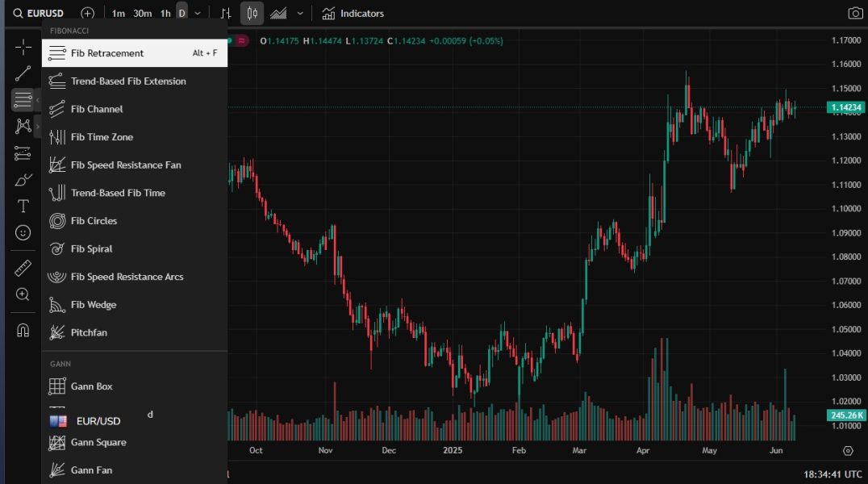The image size is (868, 484).
Task: Select Gann Box from the menu
Action: point(92,386)
